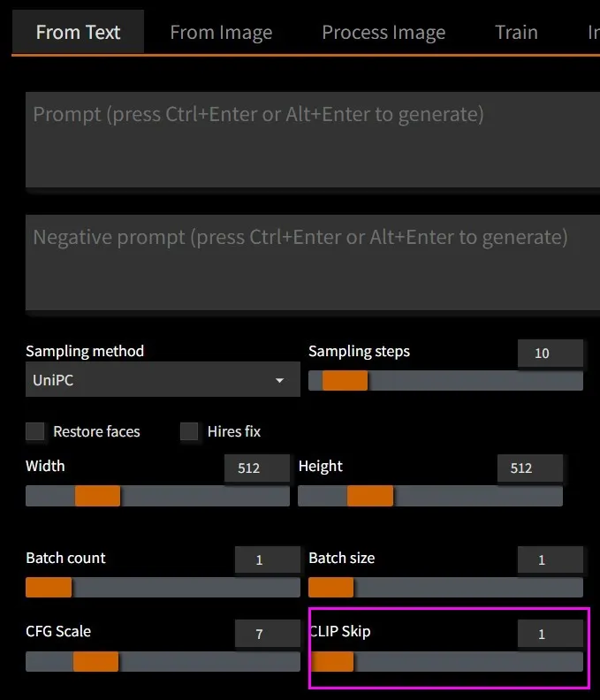The width and height of the screenshot is (600, 700).
Task: Enable the Restore faces checkbox
Action: 35,431
